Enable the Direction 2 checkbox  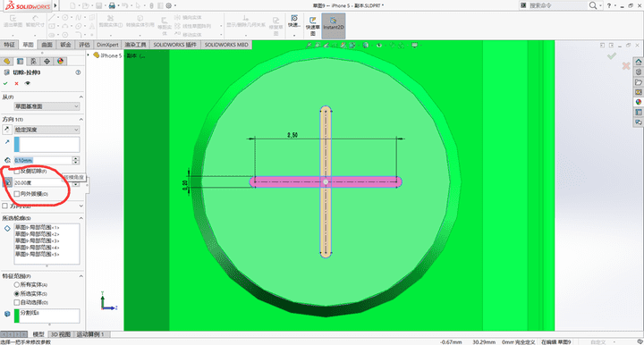(5, 206)
